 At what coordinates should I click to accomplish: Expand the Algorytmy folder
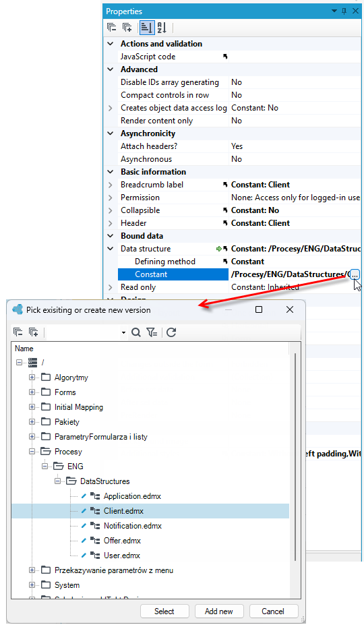pos(32,378)
